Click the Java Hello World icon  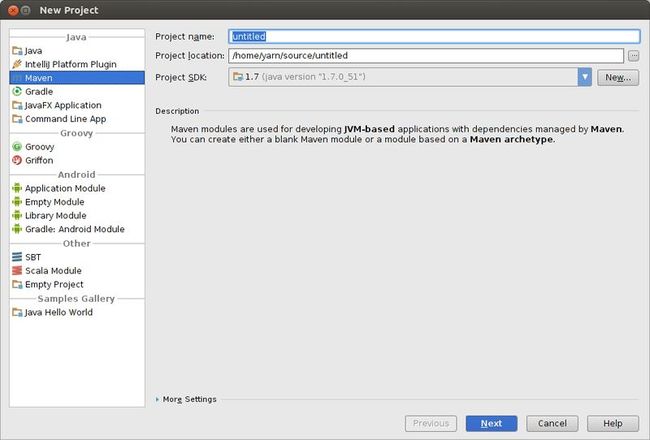[17, 312]
